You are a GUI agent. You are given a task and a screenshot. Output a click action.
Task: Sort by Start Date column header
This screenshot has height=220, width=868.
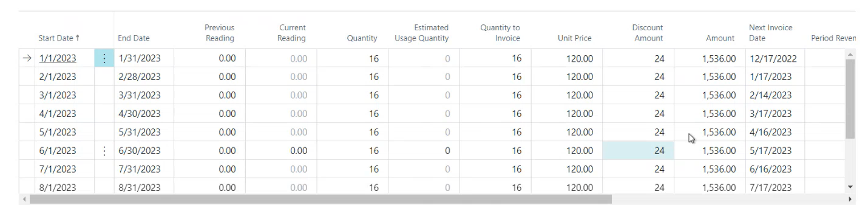(59, 38)
